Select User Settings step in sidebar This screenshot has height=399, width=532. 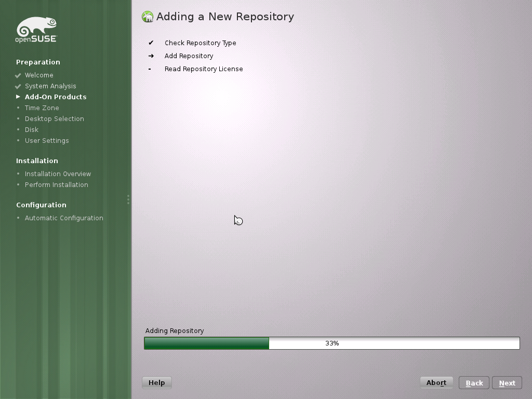pyautogui.click(x=47, y=140)
